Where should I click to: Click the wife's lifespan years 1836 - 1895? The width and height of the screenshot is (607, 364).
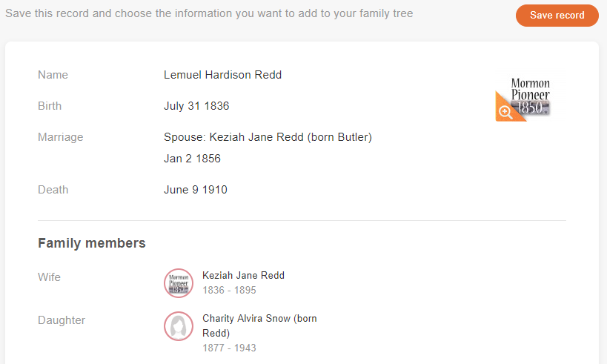[229, 290]
